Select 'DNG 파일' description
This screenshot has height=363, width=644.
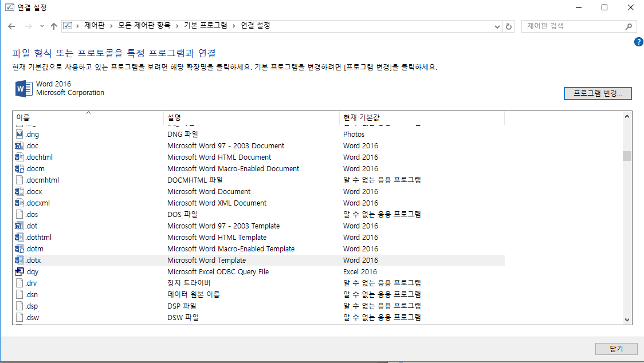click(x=182, y=135)
